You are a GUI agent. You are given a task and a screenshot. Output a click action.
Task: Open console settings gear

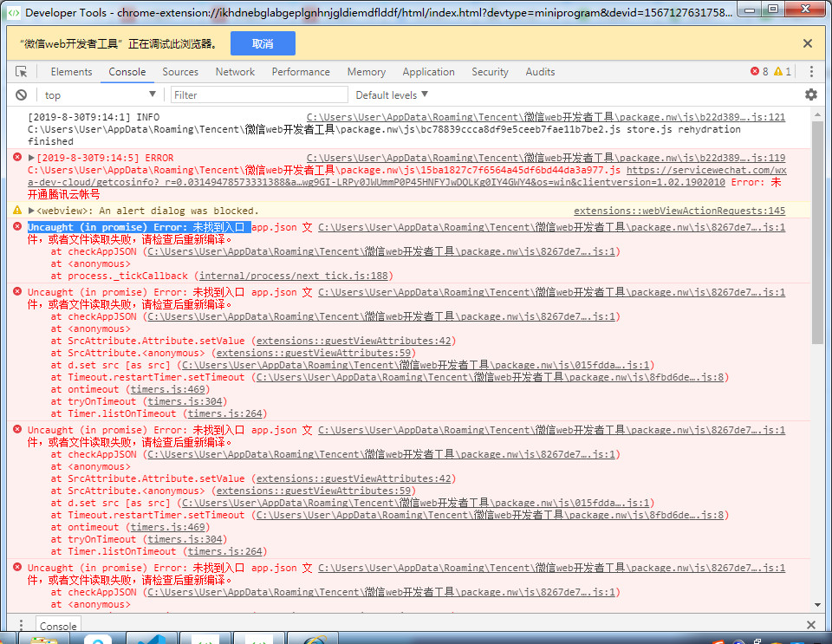click(811, 94)
